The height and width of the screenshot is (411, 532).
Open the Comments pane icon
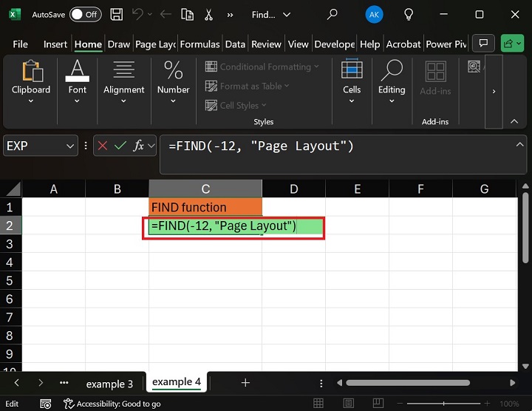[483, 44]
